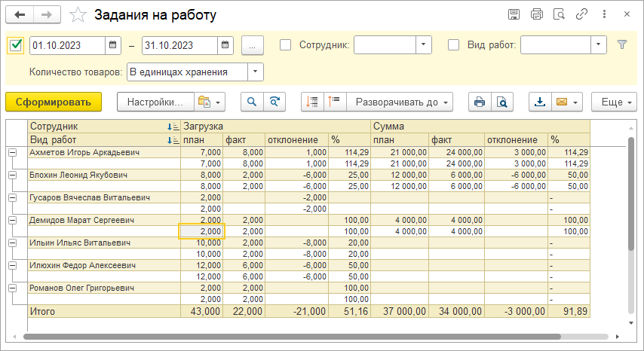
Task: Click sort icon in Сотрудник header
Action: click(x=173, y=127)
